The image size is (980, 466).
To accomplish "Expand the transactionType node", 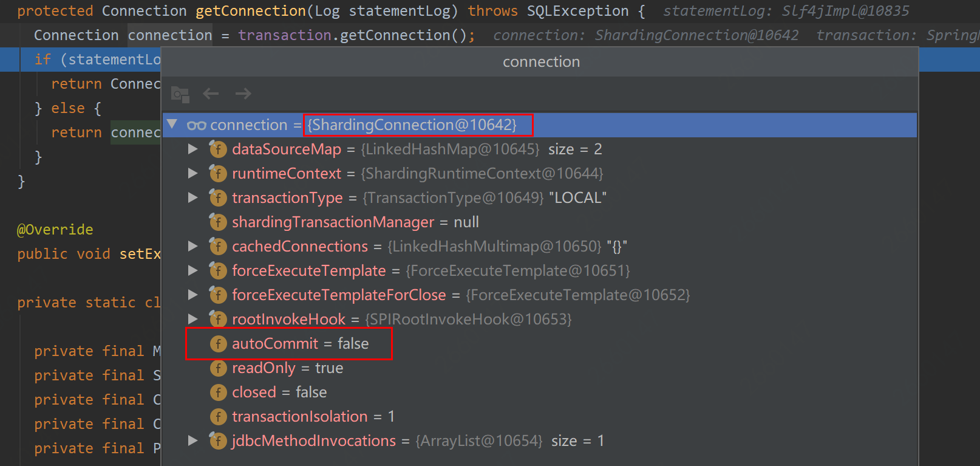I will (193, 198).
